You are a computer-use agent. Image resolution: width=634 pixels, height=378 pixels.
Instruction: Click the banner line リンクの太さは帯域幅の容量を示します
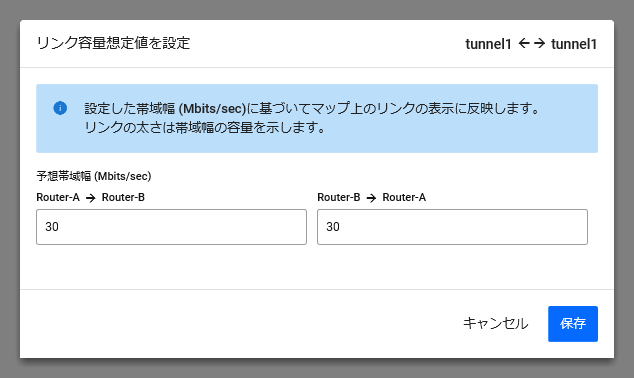pyautogui.click(x=205, y=128)
